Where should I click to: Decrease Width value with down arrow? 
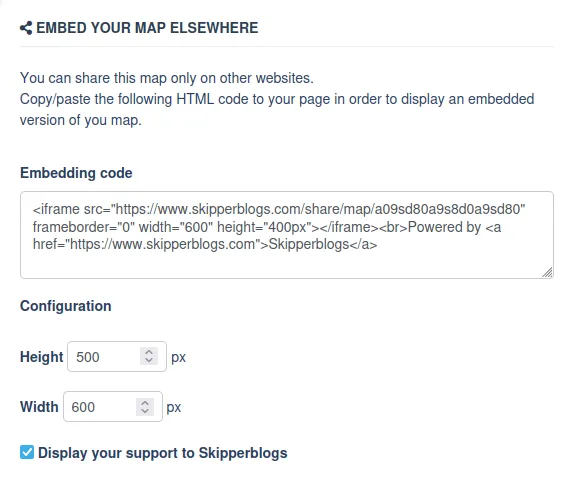click(x=145, y=411)
